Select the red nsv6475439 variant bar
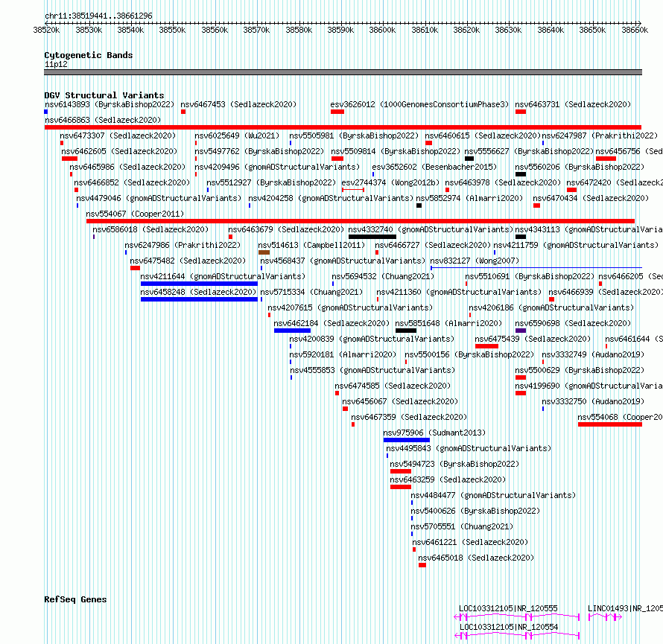The image size is (663, 644). [x=486, y=346]
